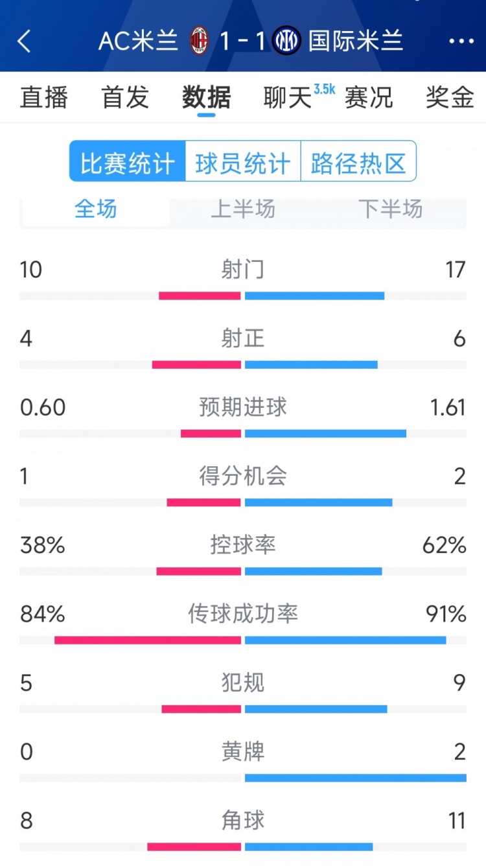Click the 控球率 blue possession bar
Viewport: 486px width, 868px height.
coord(314,571)
